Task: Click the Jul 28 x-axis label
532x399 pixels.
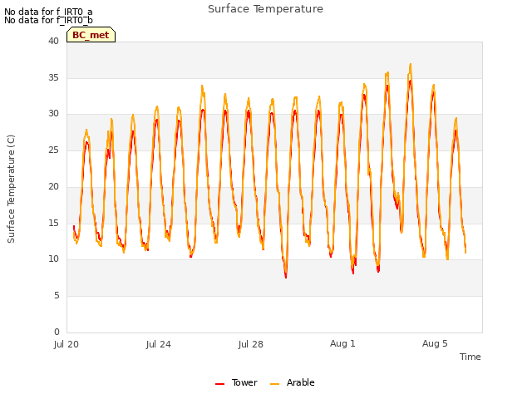Action: [x=251, y=344]
